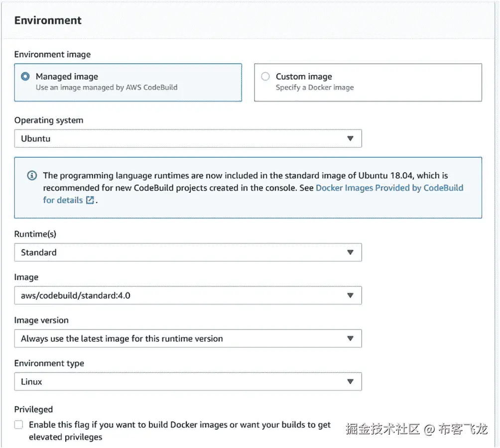Follow the 'for details' link
Image resolution: width=500 pixels, height=448 pixels.
tap(63, 200)
